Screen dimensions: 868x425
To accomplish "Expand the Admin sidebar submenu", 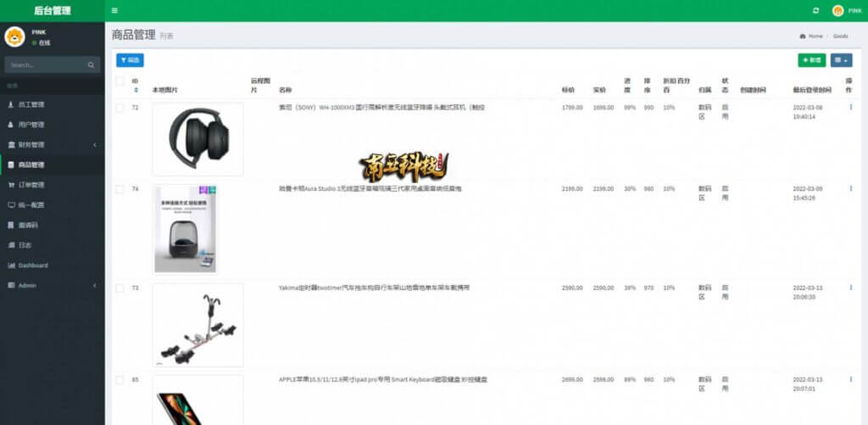I will point(52,285).
